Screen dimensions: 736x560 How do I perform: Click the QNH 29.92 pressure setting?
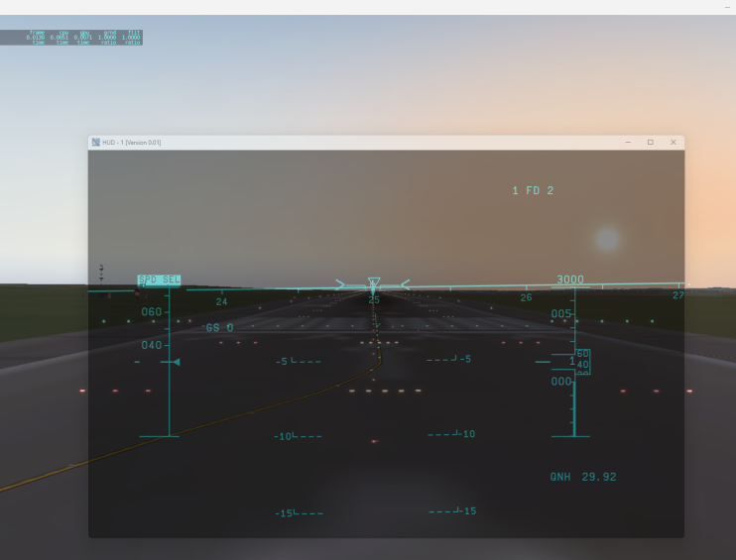pyautogui.click(x=583, y=477)
